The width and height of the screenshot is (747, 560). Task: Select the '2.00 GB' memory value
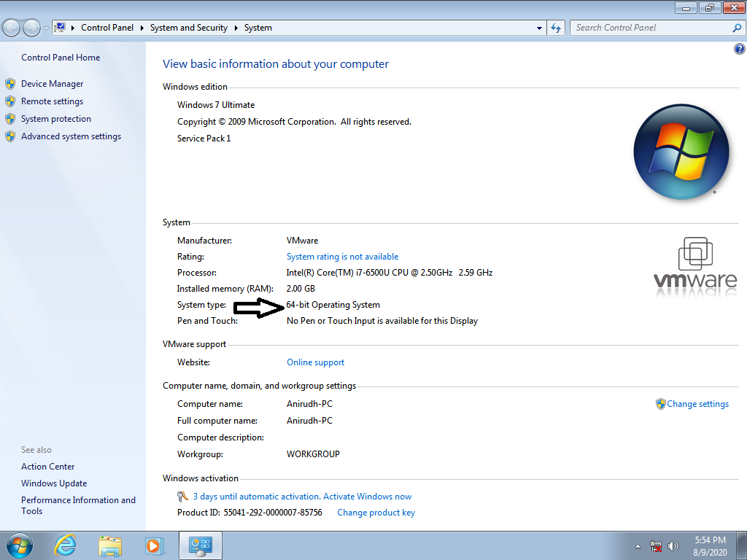[x=301, y=289]
